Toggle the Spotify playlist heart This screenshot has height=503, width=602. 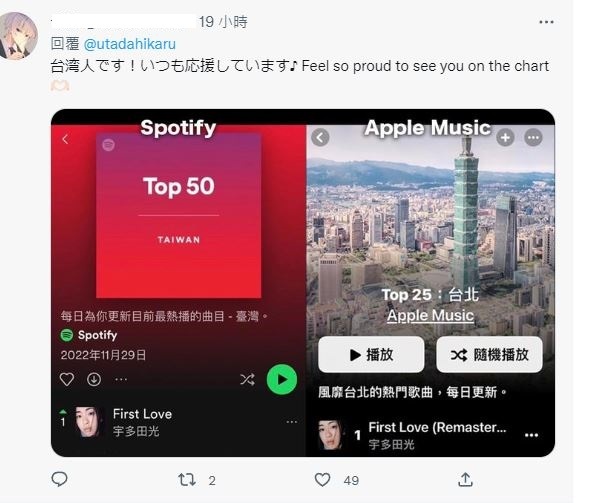pos(67,379)
